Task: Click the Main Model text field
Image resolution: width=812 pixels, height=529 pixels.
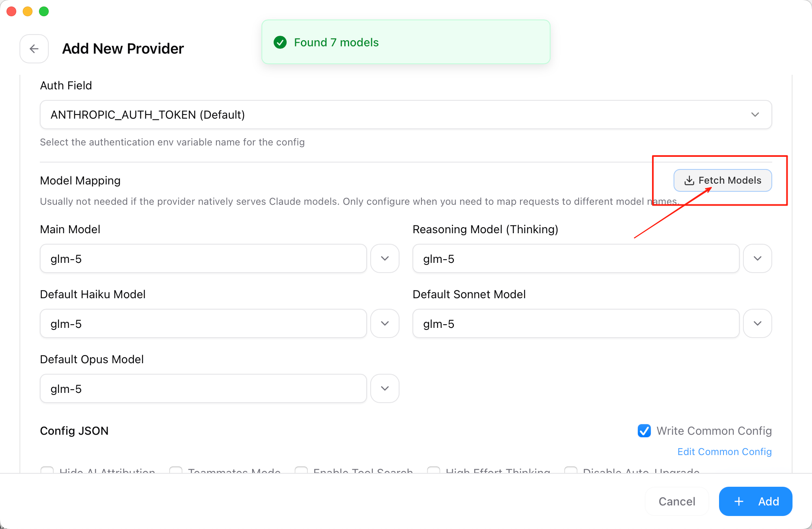Action: pos(203,258)
